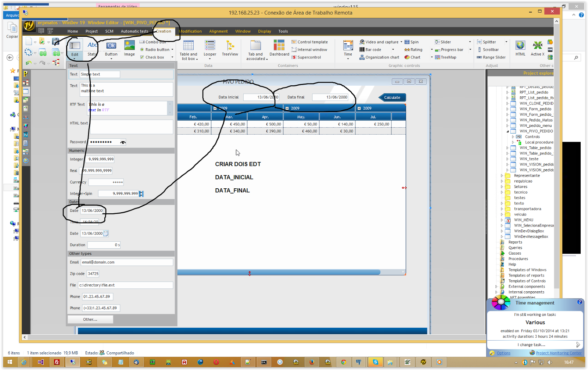Insert an HTML control
The height and width of the screenshot is (370, 588).
[520, 49]
